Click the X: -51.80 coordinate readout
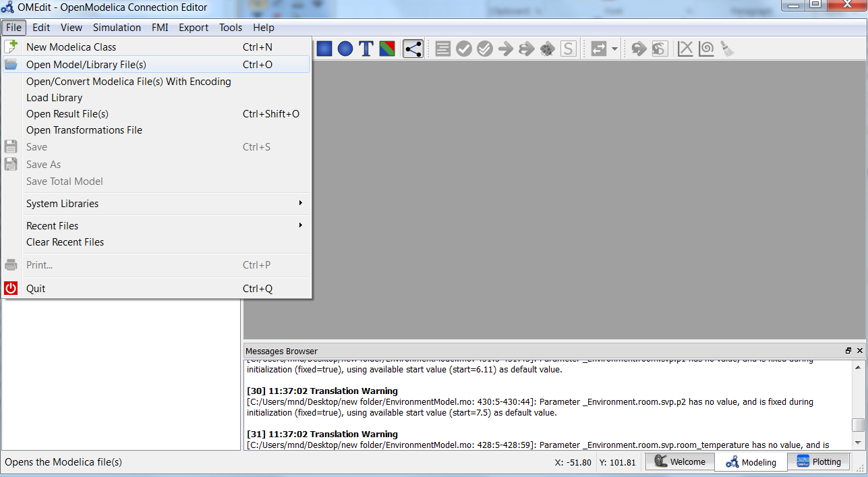The height and width of the screenshot is (477, 868). pyautogui.click(x=573, y=462)
